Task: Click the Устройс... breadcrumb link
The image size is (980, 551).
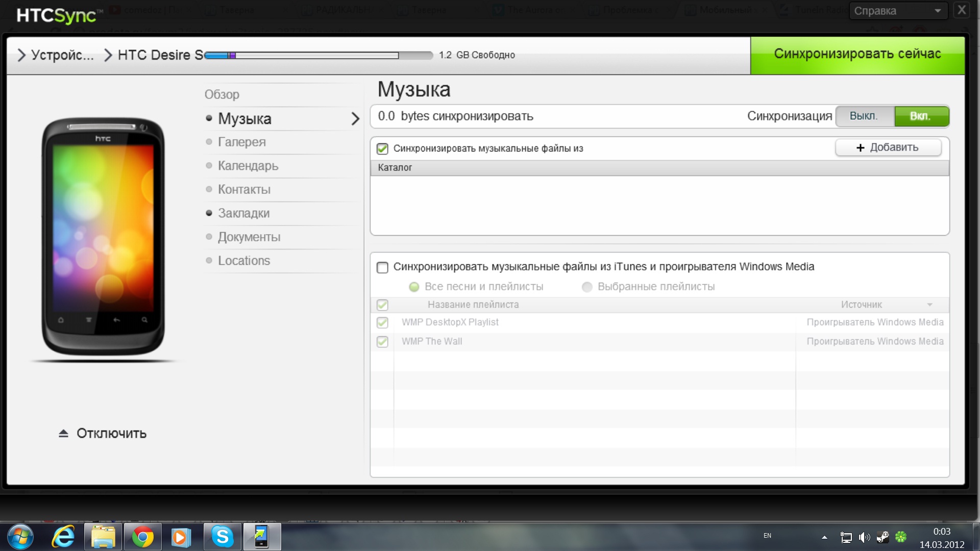Action: click(62, 55)
